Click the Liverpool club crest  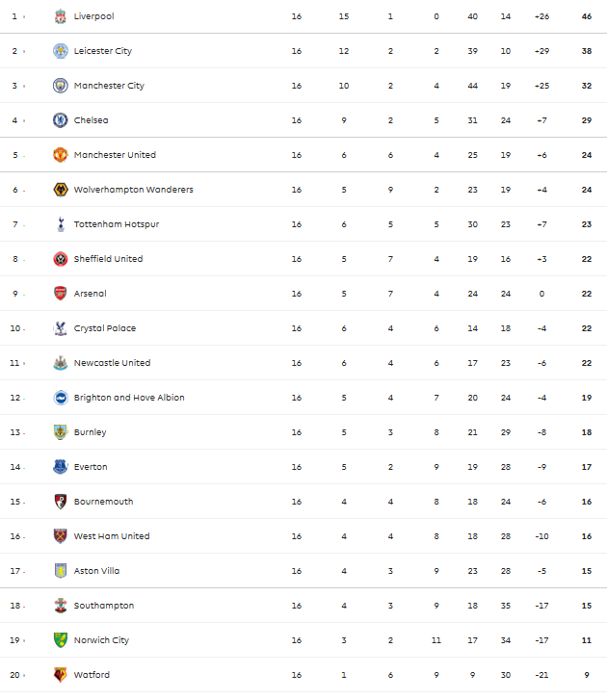click(61, 16)
